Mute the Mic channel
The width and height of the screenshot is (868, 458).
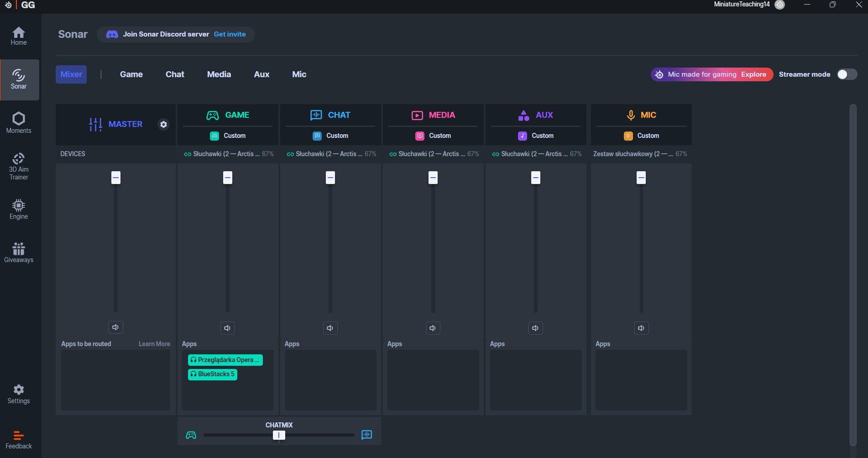(x=641, y=328)
